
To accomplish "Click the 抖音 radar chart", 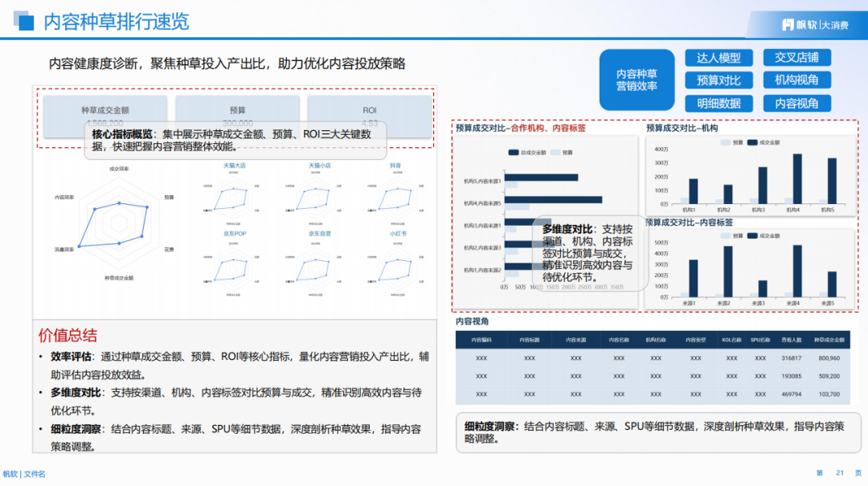I will pos(396,197).
